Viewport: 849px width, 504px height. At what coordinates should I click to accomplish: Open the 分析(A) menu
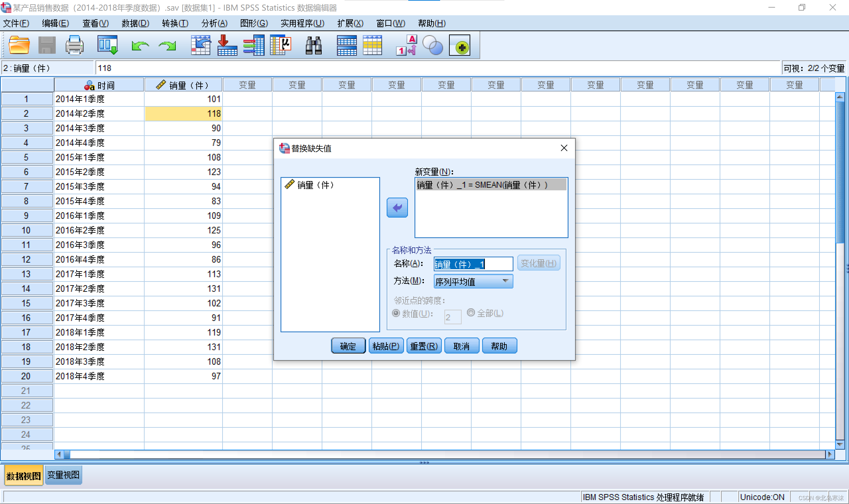tap(214, 23)
